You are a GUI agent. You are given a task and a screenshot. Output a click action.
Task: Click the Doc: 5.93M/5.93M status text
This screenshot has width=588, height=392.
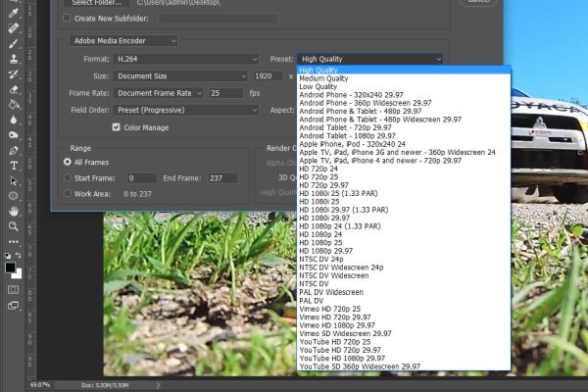(x=105, y=385)
